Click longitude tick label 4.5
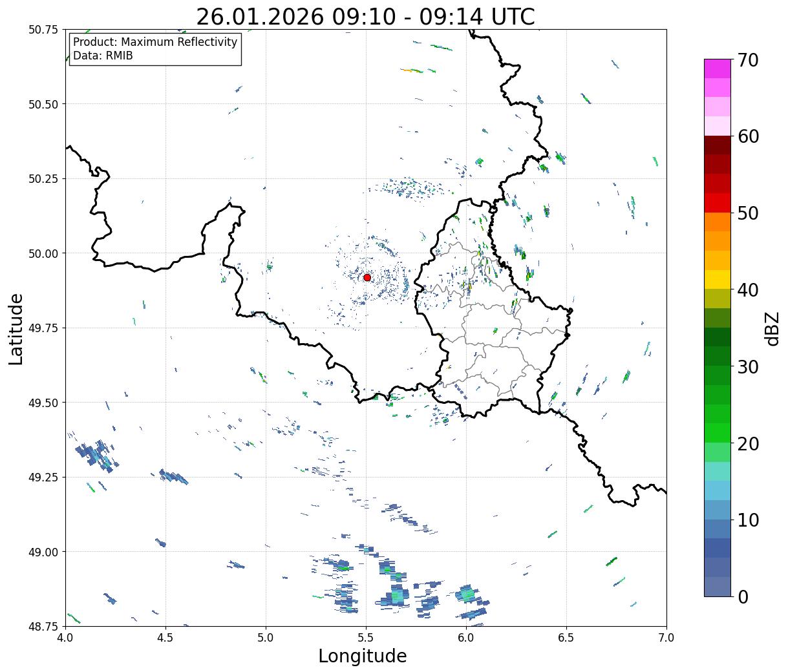Image resolution: width=788 pixels, height=672 pixels. click(x=165, y=637)
